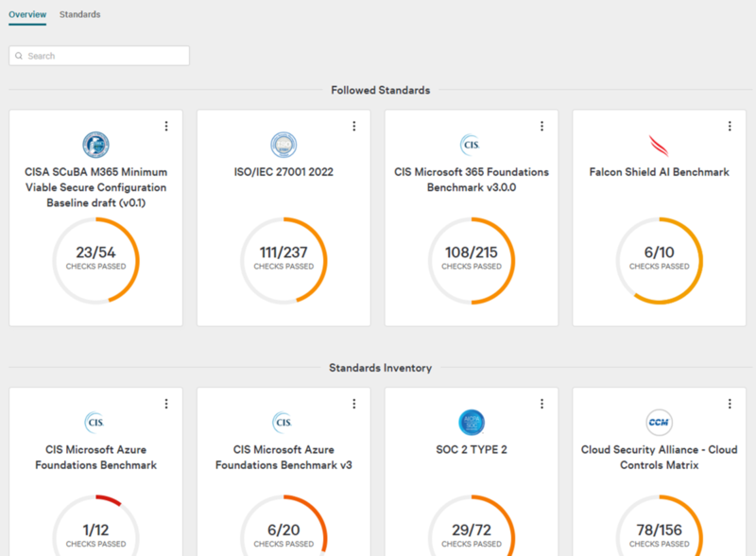The width and height of the screenshot is (756, 556).
Task: Click the AICPA SOC logo icon
Action: [472, 423]
